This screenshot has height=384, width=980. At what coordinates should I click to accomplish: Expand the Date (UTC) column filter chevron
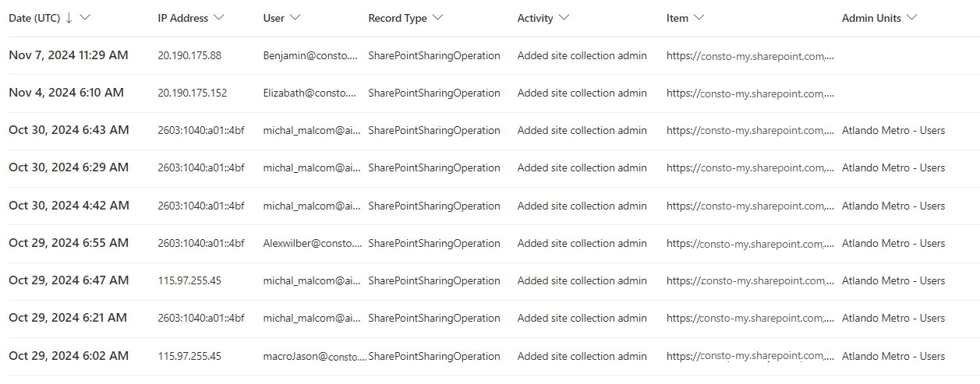coord(85,18)
